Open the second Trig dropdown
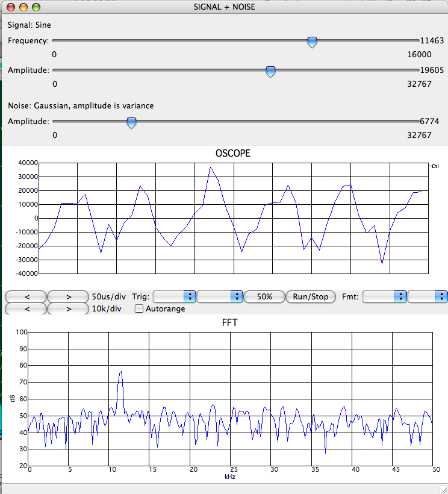448x494 pixels. point(220,296)
